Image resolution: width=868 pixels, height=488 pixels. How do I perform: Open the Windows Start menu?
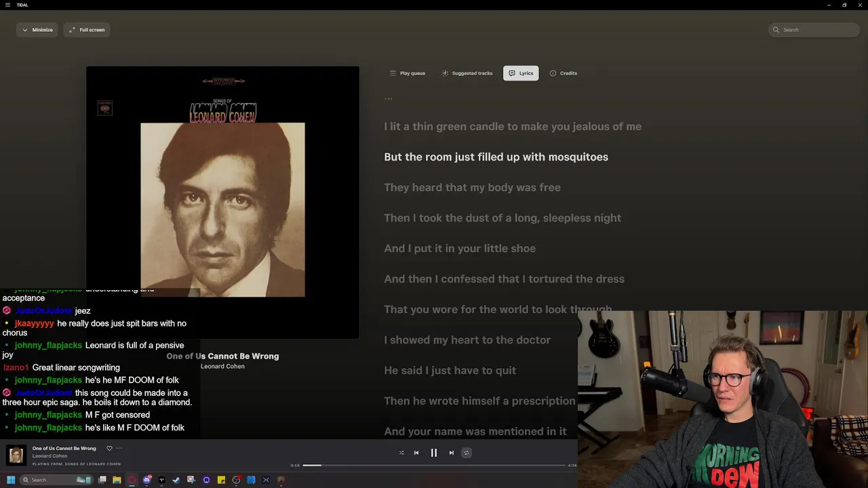11,480
